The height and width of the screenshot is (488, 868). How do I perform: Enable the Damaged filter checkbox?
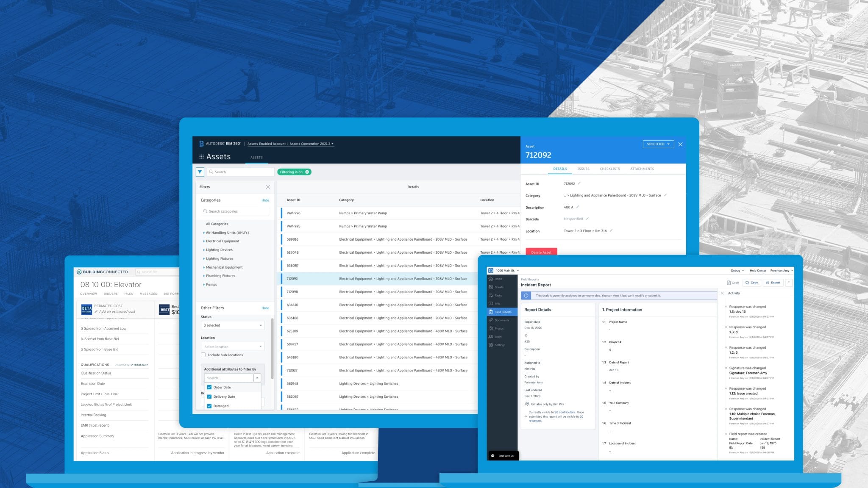[x=209, y=406]
